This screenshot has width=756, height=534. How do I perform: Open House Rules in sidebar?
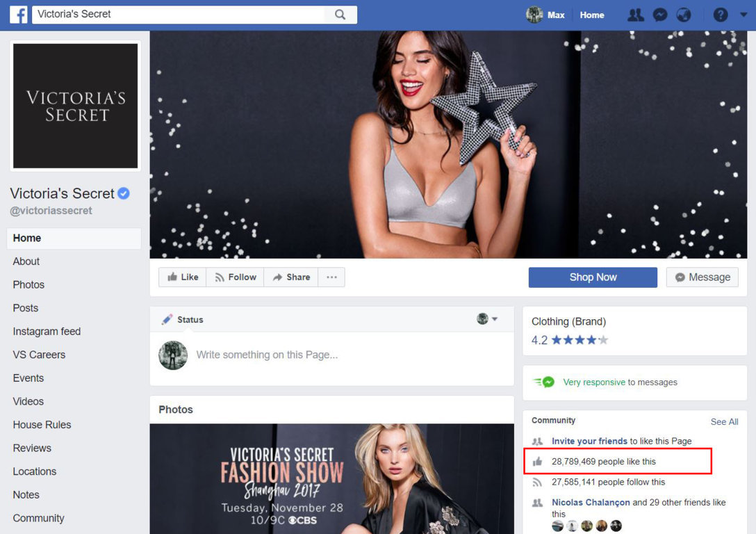coord(42,425)
